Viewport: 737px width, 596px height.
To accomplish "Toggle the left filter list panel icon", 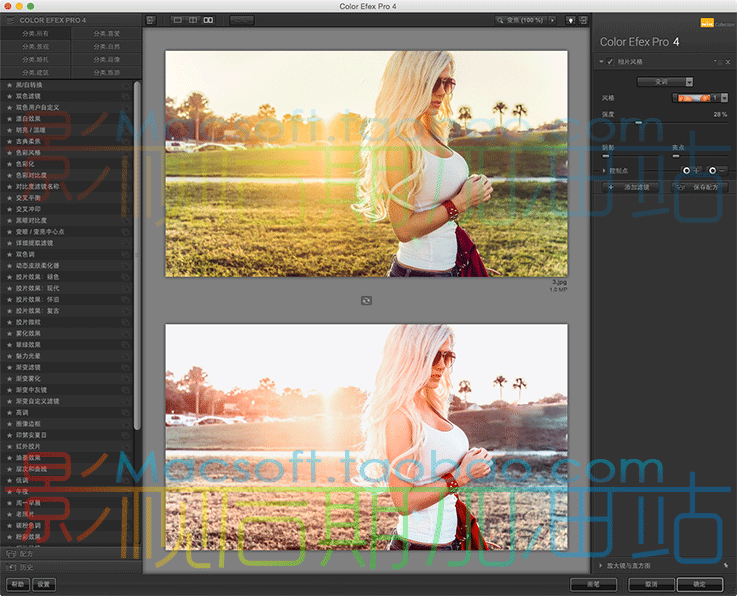I will click(x=150, y=20).
